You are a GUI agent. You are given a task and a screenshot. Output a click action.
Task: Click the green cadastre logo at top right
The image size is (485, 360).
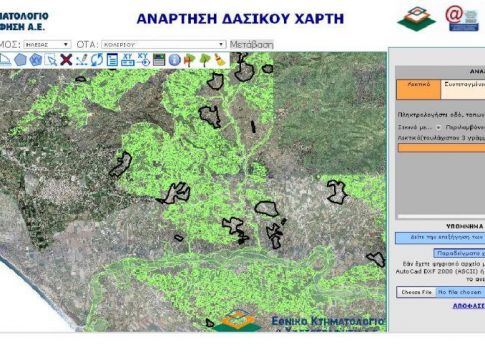[x=417, y=19]
